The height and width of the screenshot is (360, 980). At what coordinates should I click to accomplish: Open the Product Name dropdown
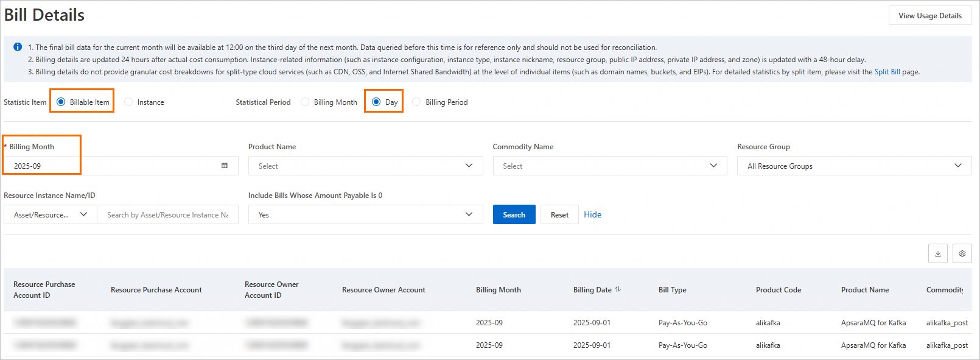[x=365, y=166]
